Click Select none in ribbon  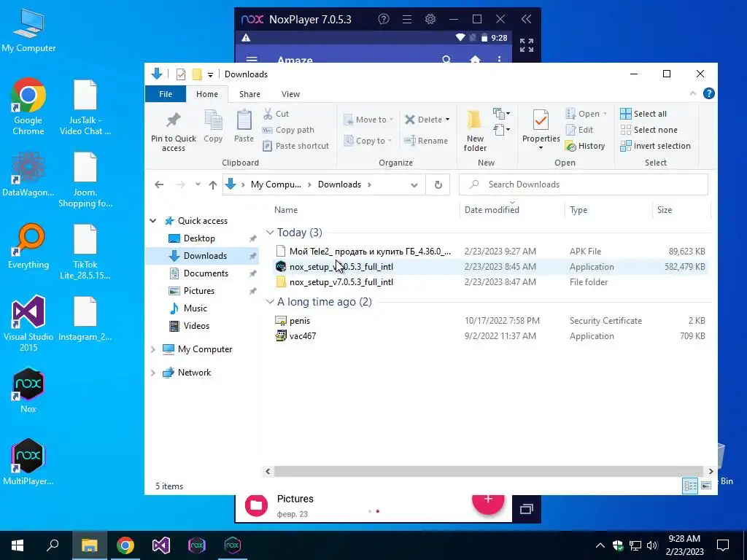[x=649, y=130]
